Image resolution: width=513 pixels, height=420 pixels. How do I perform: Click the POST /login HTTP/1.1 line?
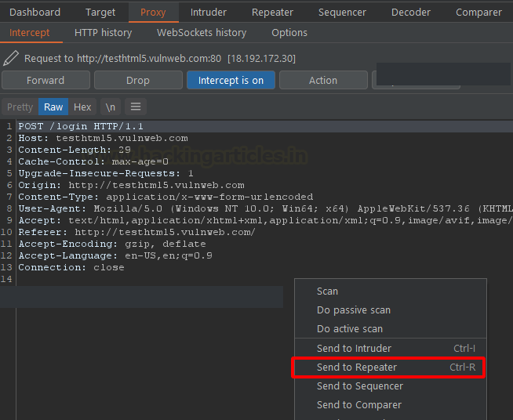tap(81, 126)
